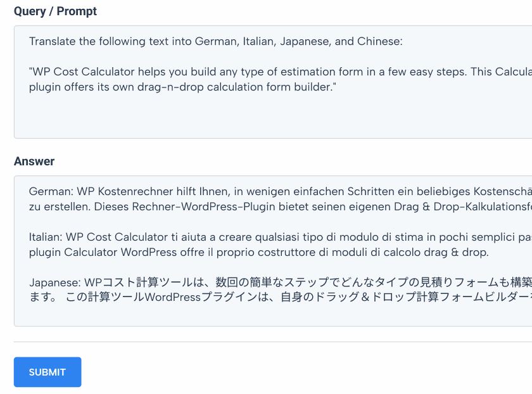Focus the Query / Prompt text area

[273, 82]
